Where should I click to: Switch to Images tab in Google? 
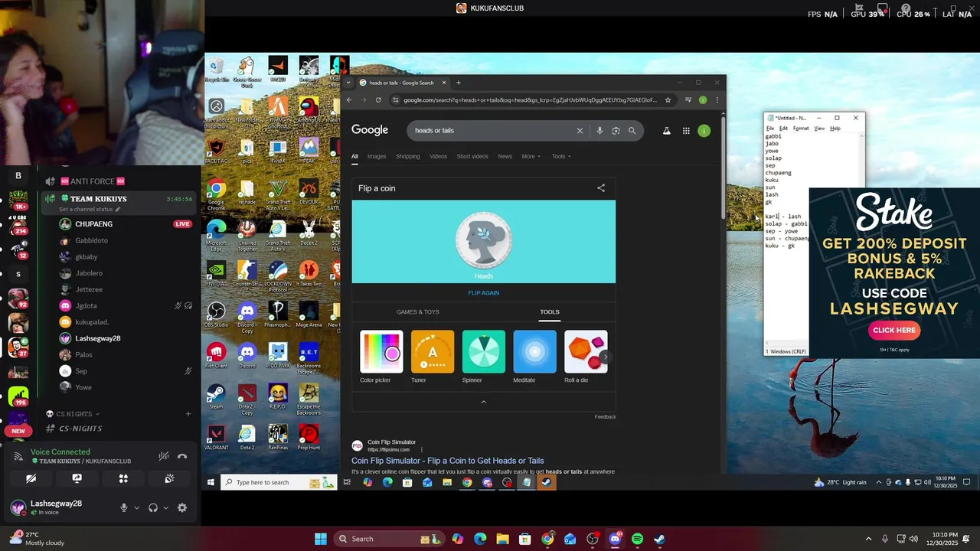(377, 156)
